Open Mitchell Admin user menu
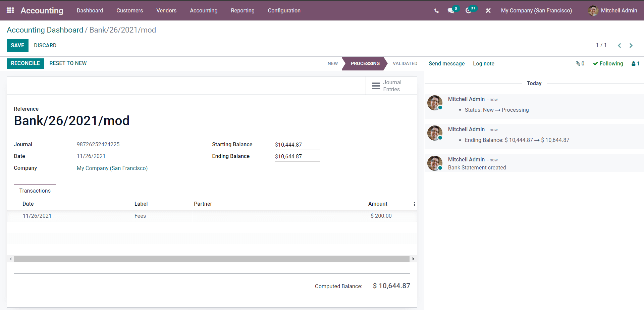The height and width of the screenshot is (310, 644). click(612, 10)
